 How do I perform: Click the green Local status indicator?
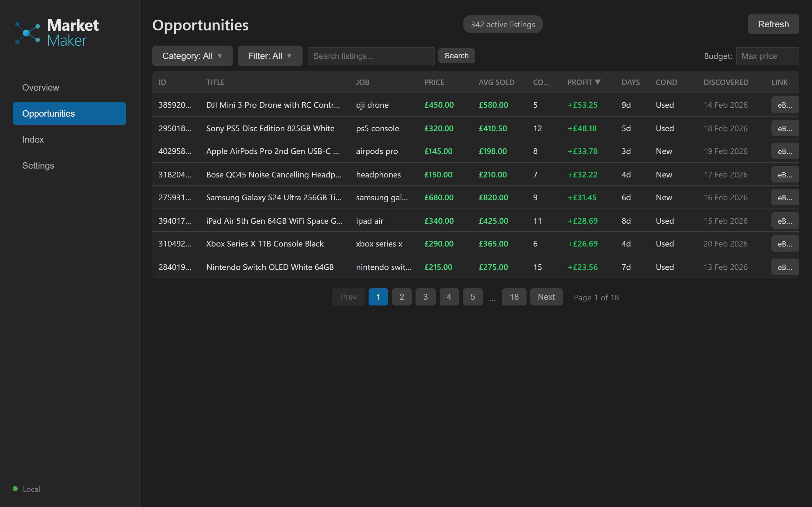[x=15, y=489]
